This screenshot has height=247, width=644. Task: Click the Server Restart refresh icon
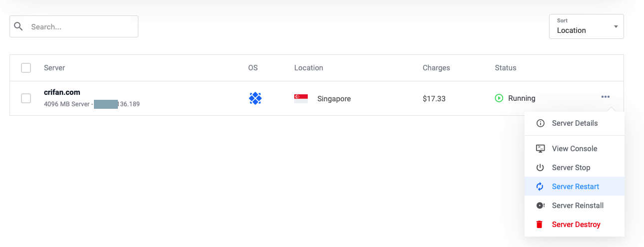[x=540, y=187]
